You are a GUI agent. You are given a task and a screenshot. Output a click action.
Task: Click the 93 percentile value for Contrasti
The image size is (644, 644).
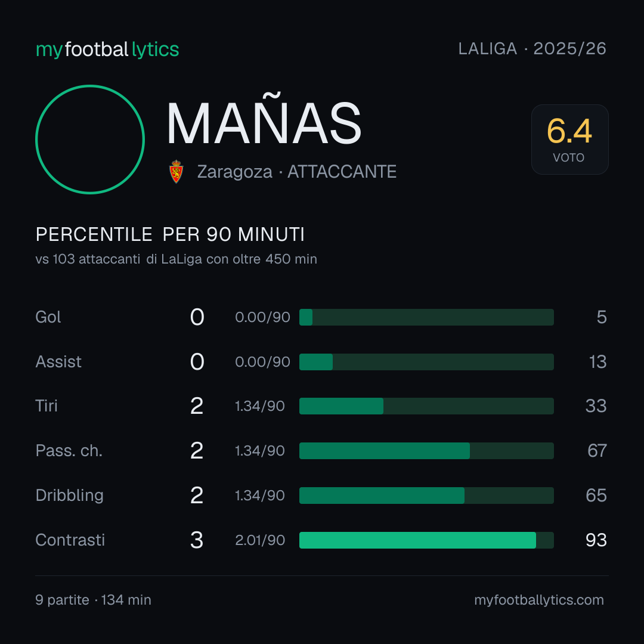click(596, 540)
